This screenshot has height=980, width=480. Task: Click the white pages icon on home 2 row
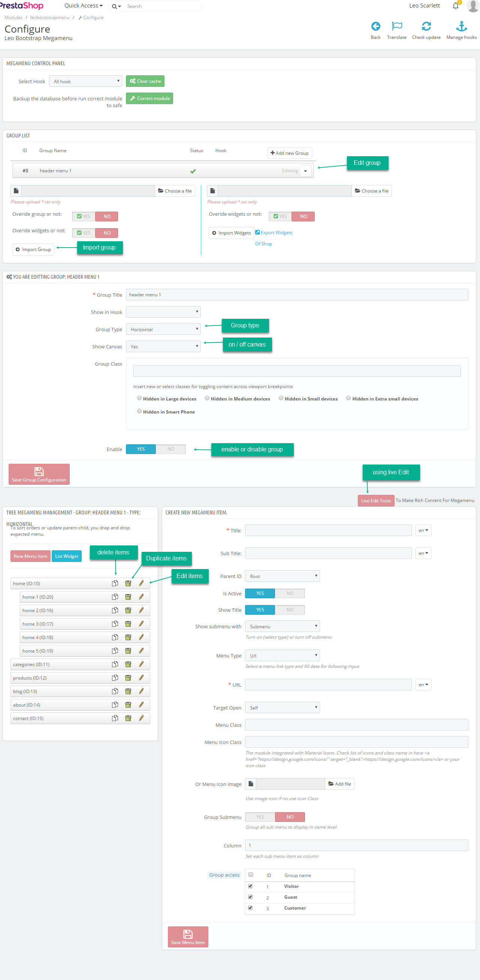pos(115,610)
